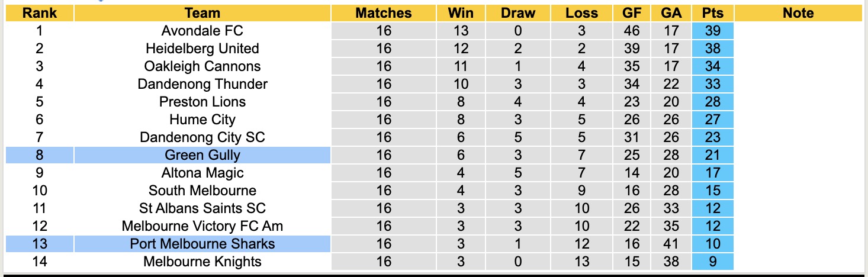This screenshot has width=868, height=277.
Task: Open the Heidelberg United team entry
Action: click(202, 49)
